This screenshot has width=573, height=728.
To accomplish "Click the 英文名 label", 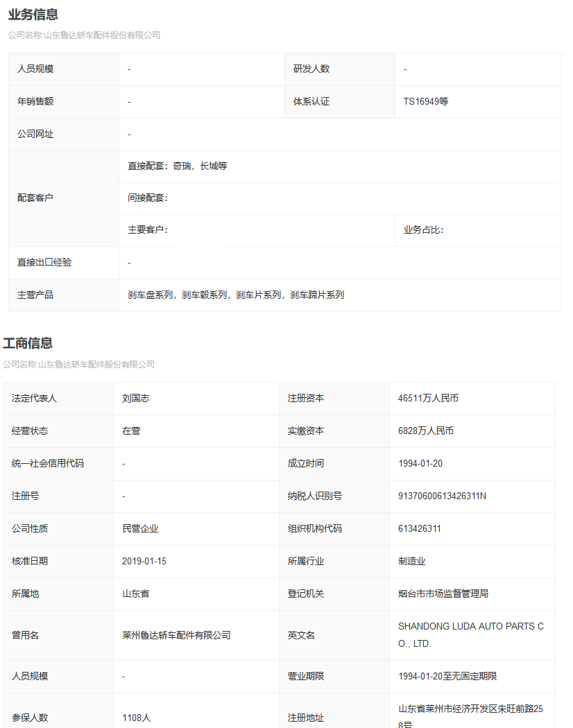I will point(301,635).
